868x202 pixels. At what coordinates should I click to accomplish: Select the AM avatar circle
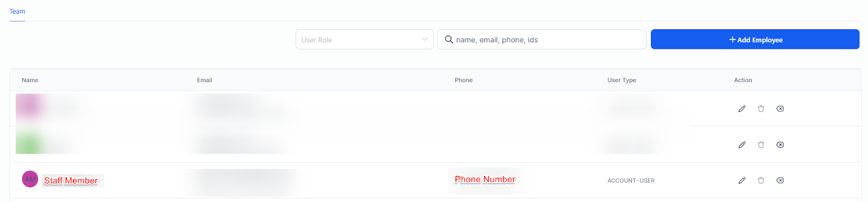pos(30,179)
